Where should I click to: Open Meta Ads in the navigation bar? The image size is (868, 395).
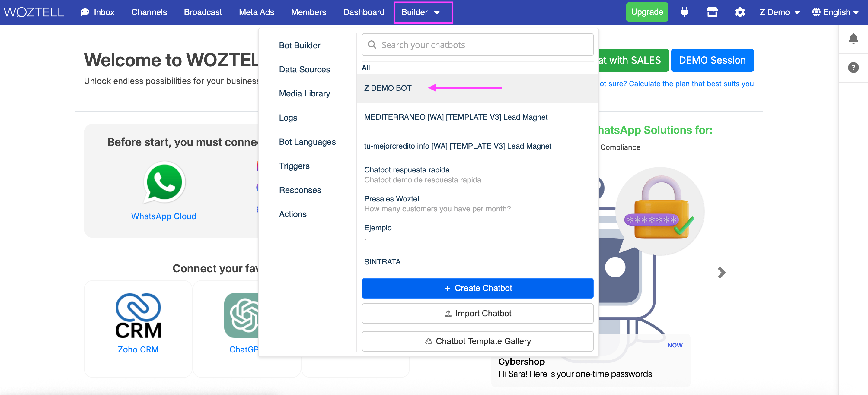pyautogui.click(x=257, y=12)
